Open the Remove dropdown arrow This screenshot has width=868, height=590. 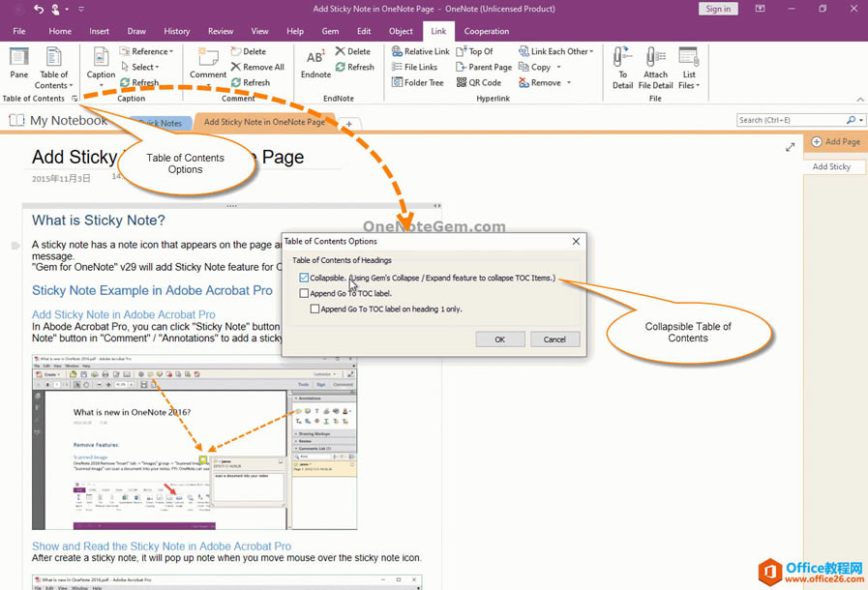(569, 82)
